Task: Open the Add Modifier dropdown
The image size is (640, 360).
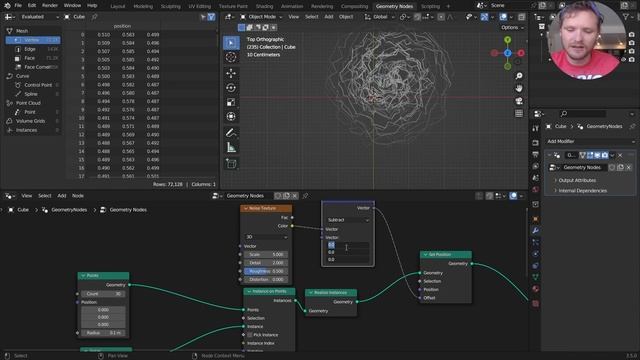Action: [591, 141]
